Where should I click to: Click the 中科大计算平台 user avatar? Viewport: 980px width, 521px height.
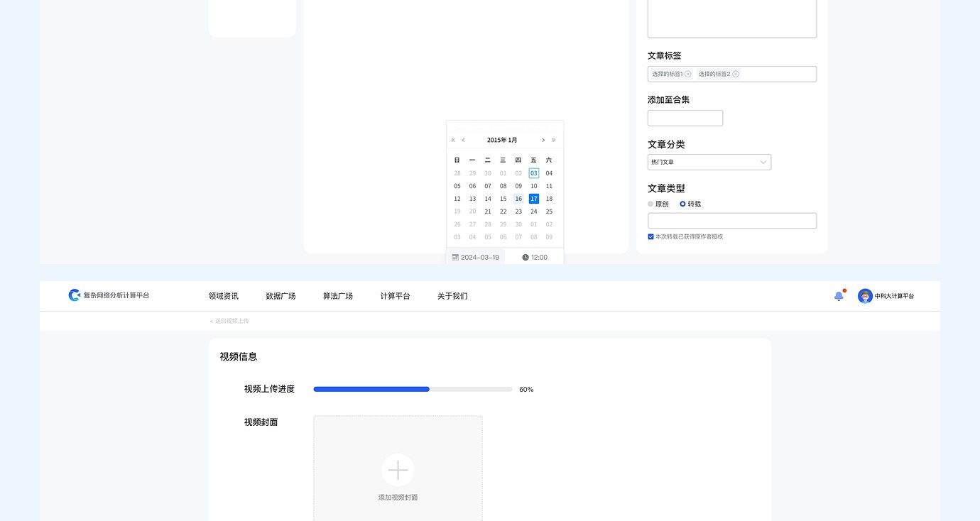pyautogui.click(x=865, y=296)
